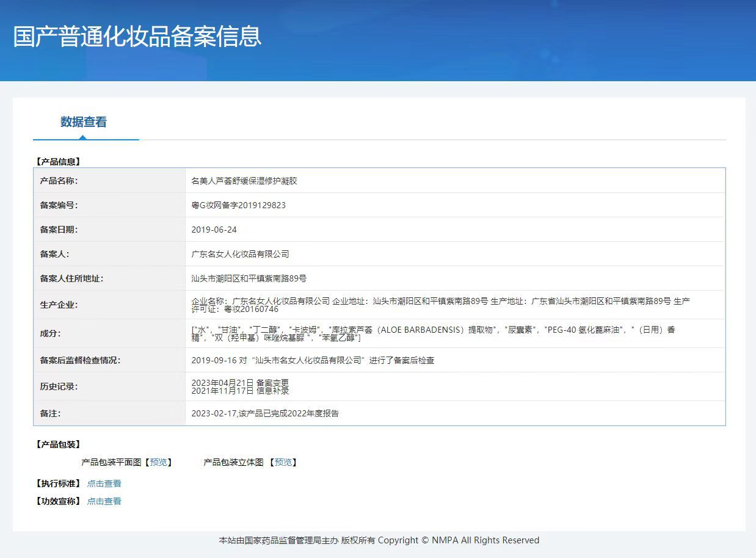Open 预览 link for 产品包装立体图
Viewport: 756px width, 558px height.
tap(283, 463)
